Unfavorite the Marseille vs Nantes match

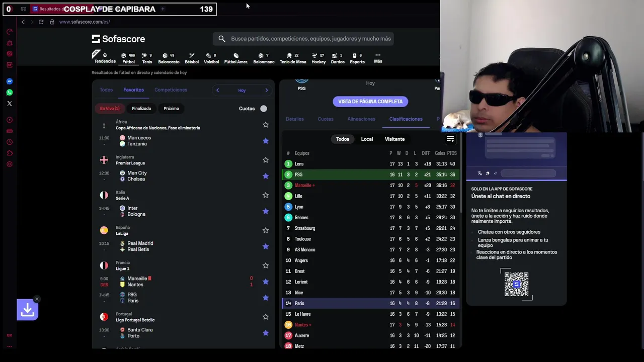pos(266,282)
